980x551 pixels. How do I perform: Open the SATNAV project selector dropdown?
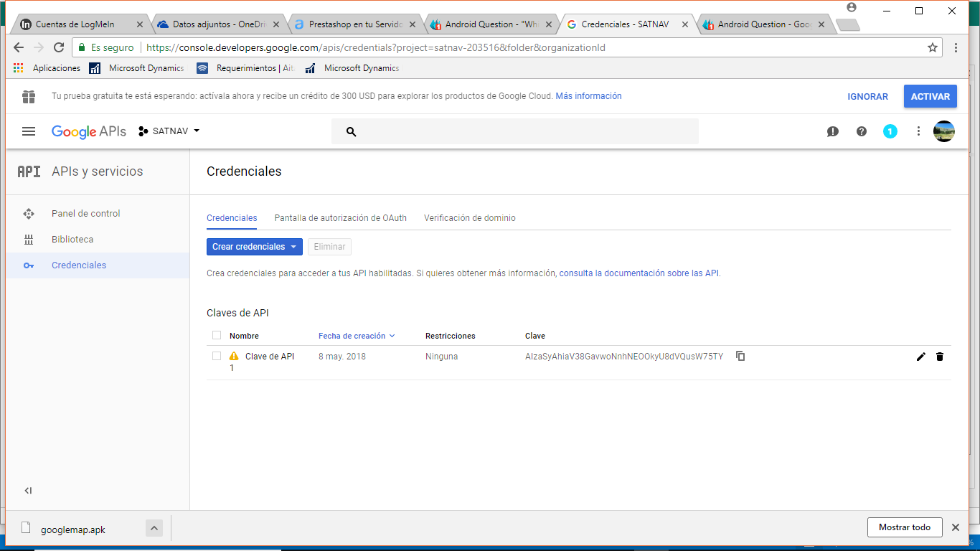coord(169,131)
